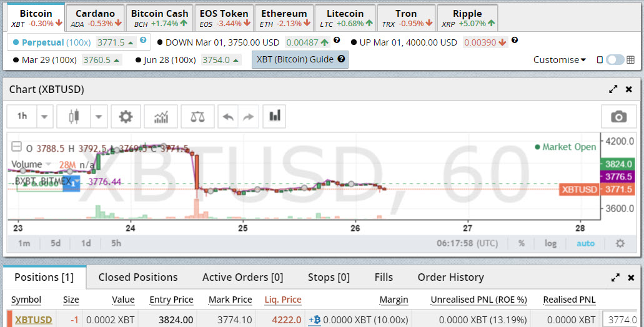The image size is (644, 327).
Task: Click the compare scales icon
Action: pos(197,117)
